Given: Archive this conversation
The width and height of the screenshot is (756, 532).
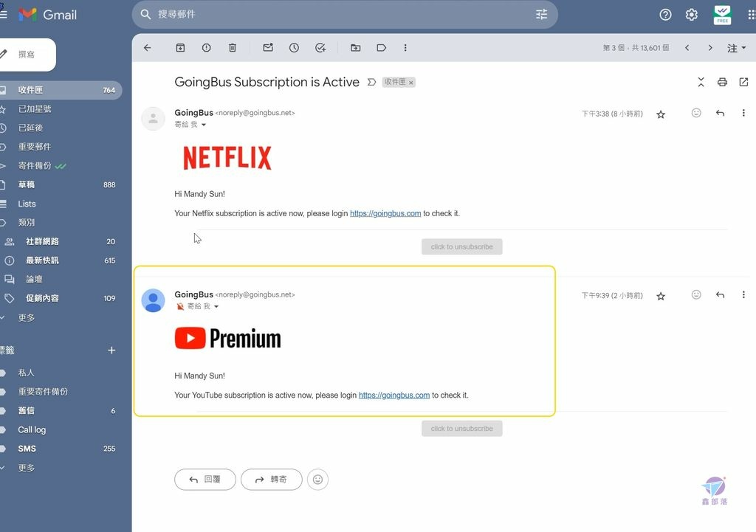Looking at the screenshot, I should pos(180,48).
